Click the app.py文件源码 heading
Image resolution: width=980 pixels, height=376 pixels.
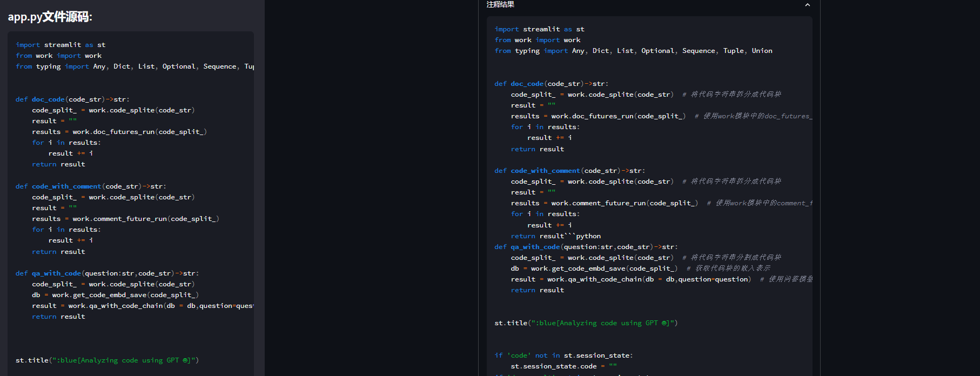tap(50, 17)
